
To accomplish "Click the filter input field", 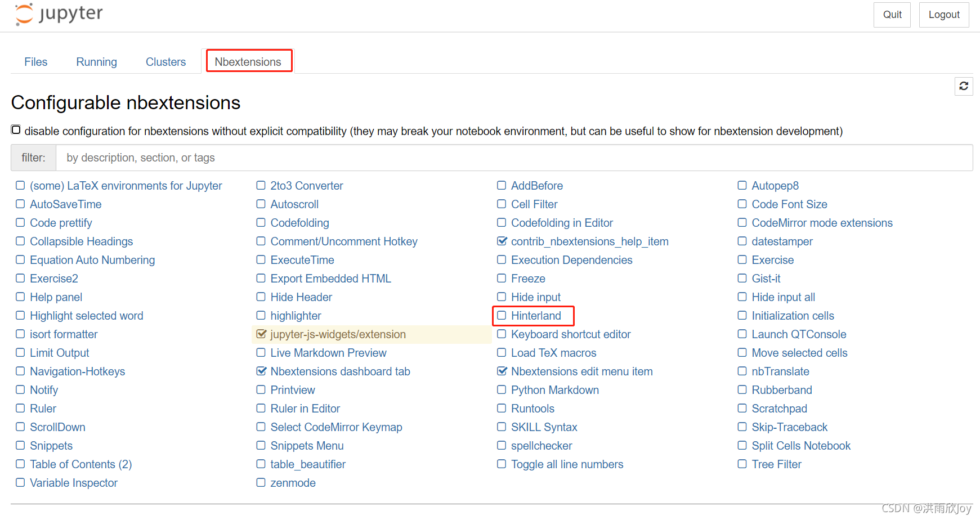I will click(514, 158).
